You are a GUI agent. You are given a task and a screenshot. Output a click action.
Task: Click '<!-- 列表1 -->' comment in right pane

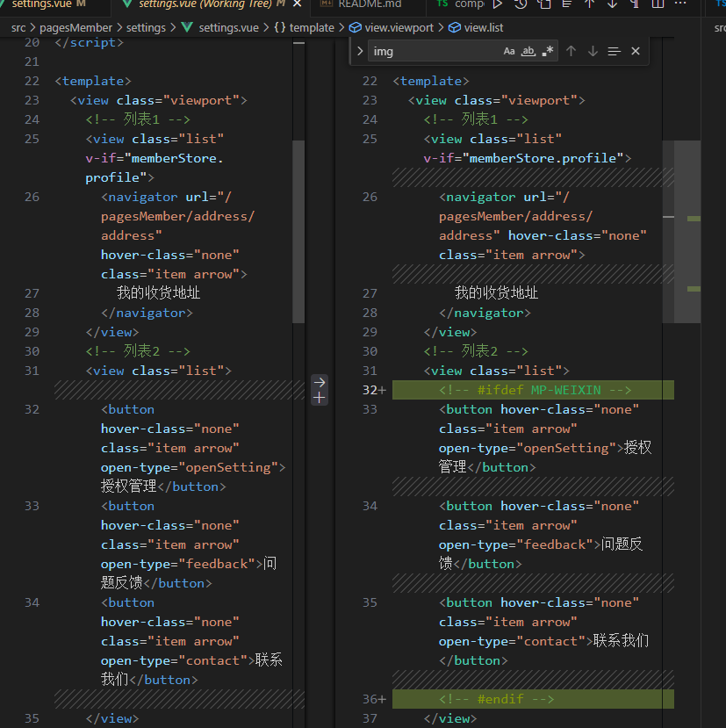[476, 119]
